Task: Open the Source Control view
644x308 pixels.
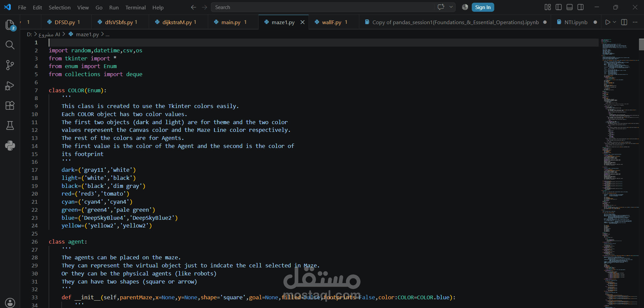Action: (x=10, y=65)
